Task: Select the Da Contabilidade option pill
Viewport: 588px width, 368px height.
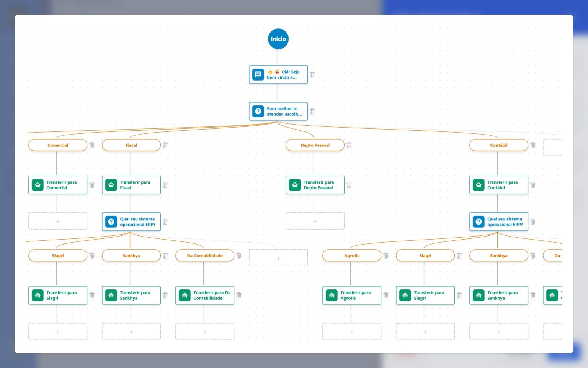Action: [x=205, y=255]
